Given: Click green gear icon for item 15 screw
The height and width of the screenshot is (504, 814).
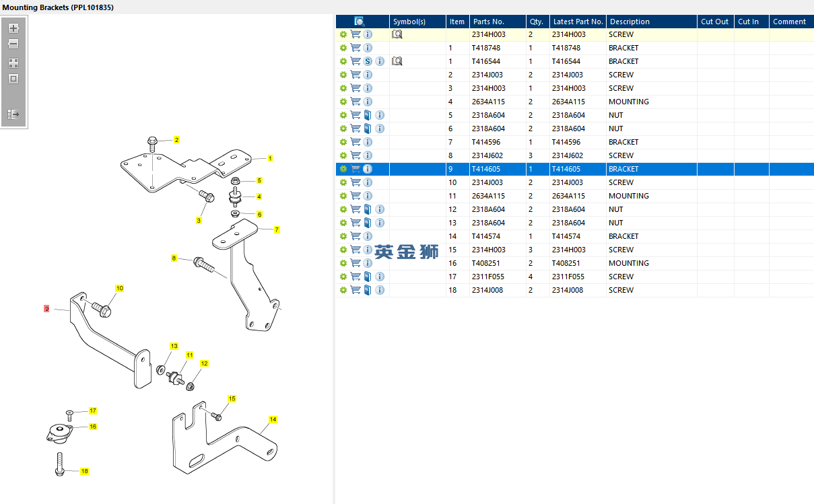Looking at the screenshot, I should click(x=343, y=250).
